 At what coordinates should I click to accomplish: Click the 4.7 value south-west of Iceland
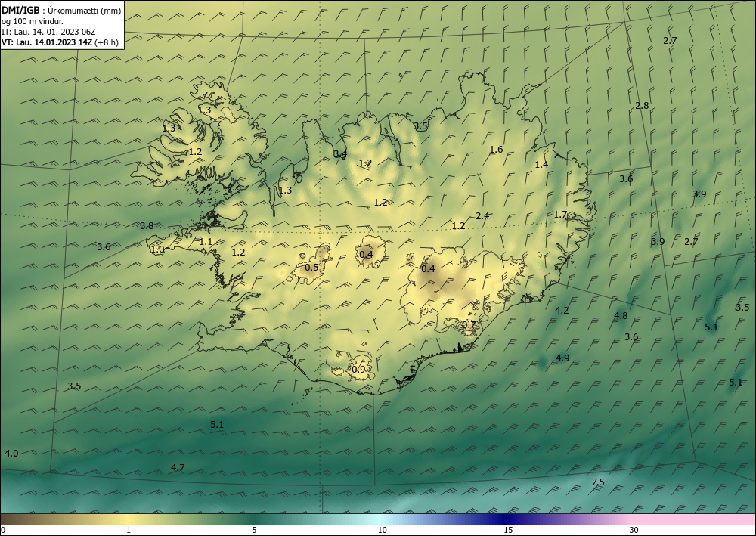178,467
